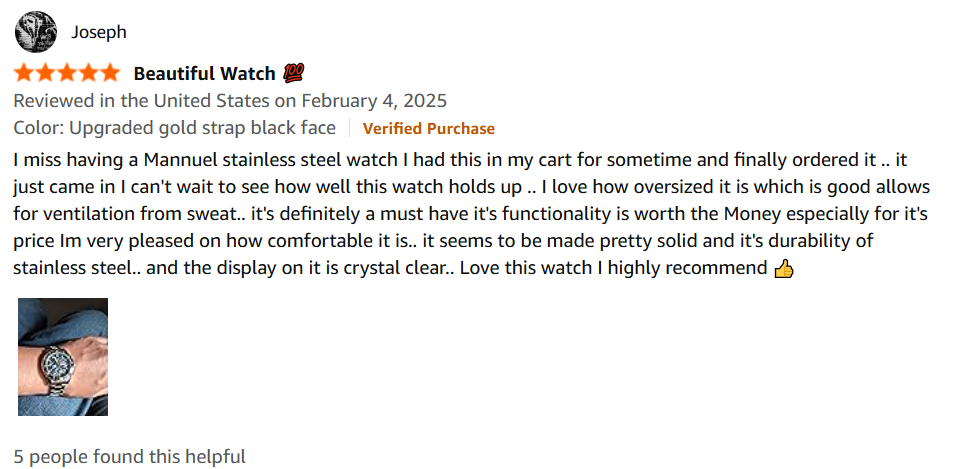This screenshot has height=469, width=970.
Task: Click 'Color: Upgraded gold strap black face'
Action: coord(176,128)
